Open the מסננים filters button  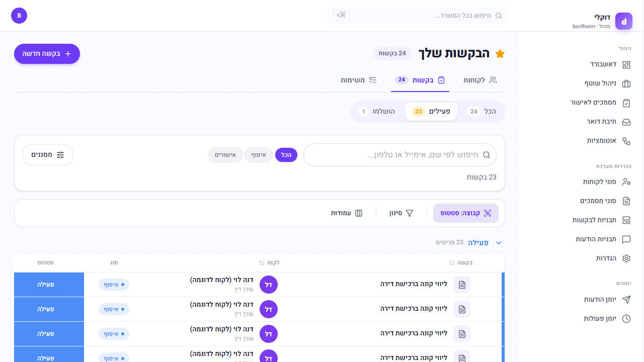click(48, 155)
